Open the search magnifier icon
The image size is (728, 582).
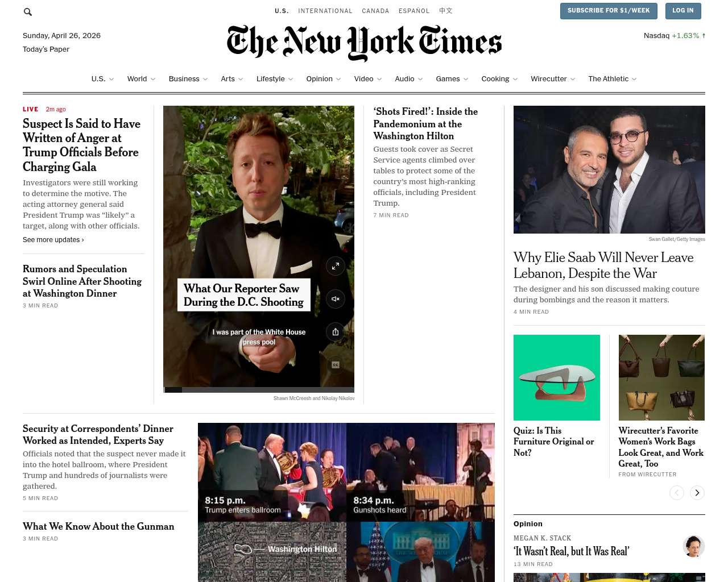click(27, 11)
